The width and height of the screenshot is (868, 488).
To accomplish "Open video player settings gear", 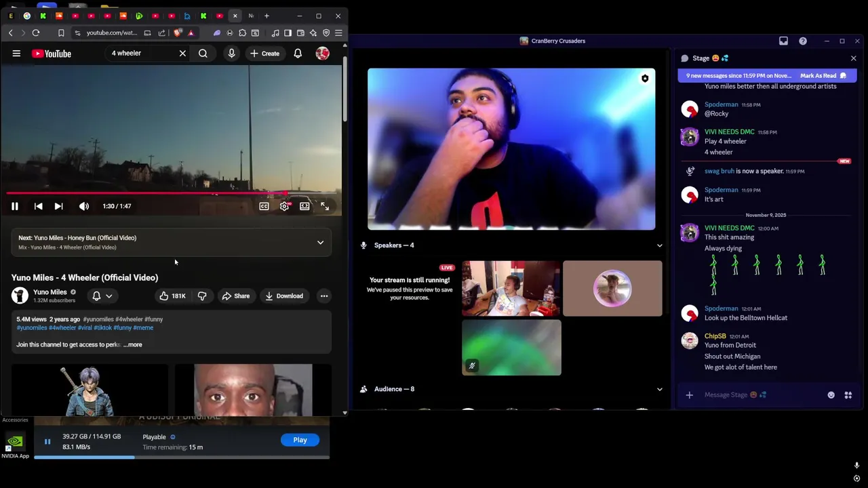I will pyautogui.click(x=284, y=206).
